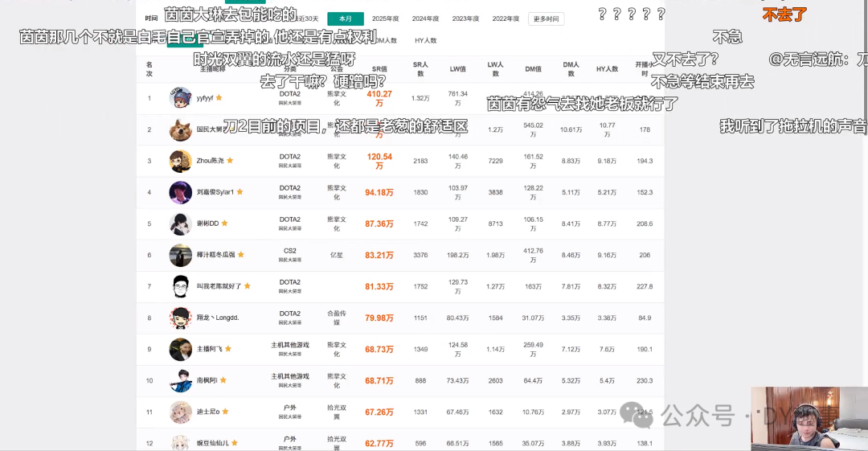Sort by the LW值 column header
This screenshot has width=868, height=451.
pos(458,69)
